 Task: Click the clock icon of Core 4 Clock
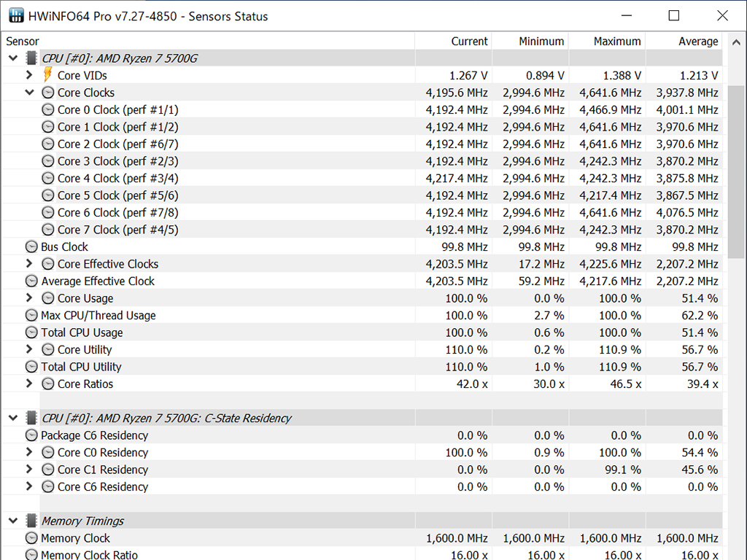pyautogui.click(x=47, y=178)
